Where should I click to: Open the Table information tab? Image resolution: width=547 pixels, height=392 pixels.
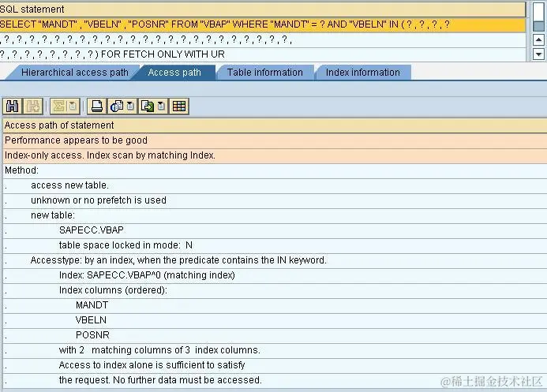(264, 73)
